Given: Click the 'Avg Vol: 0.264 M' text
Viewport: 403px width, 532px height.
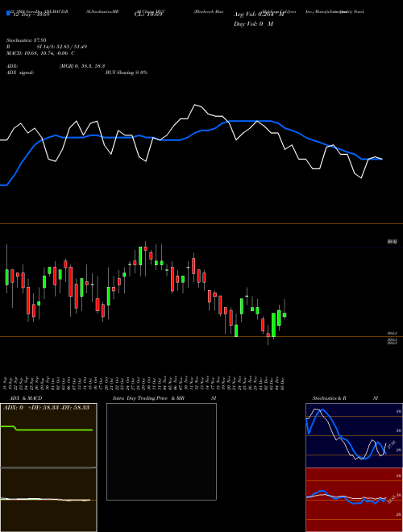Looking at the screenshot, I should tap(259, 15).
